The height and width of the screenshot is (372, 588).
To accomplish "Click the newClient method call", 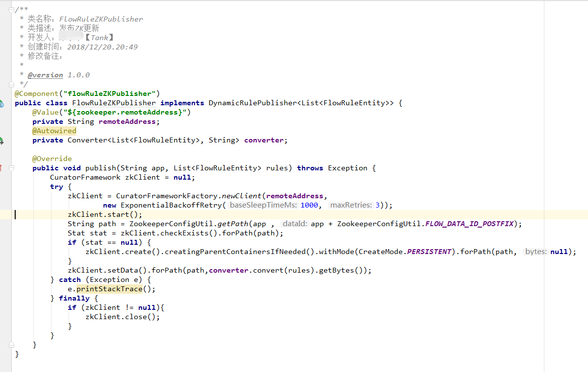I will click(x=242, y=196).
